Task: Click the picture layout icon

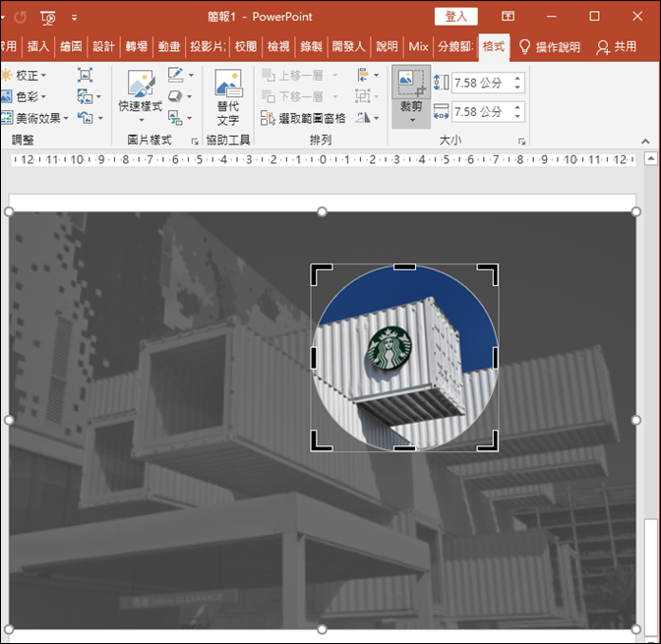Action: (x=175, y=118)
